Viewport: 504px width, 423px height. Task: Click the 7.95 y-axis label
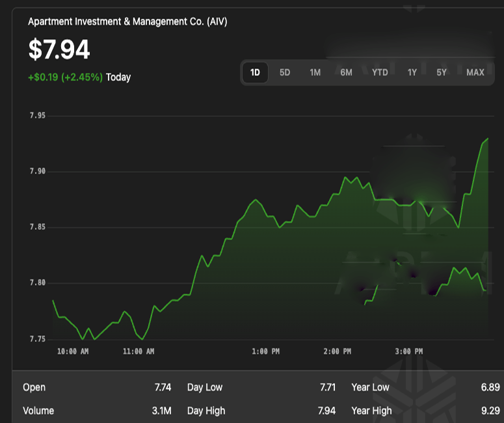tap(38, 115)
